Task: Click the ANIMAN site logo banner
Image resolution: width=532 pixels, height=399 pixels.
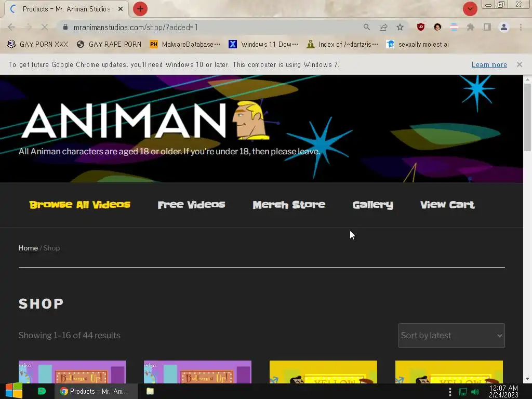Action: point(146,121)
